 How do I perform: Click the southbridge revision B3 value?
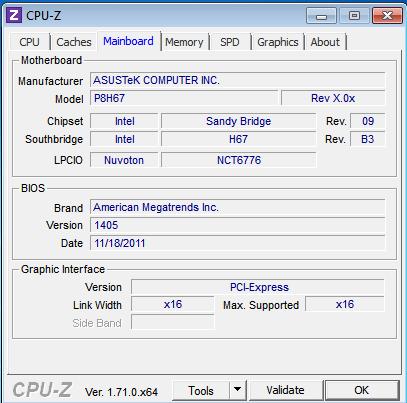tap(368, 139)
